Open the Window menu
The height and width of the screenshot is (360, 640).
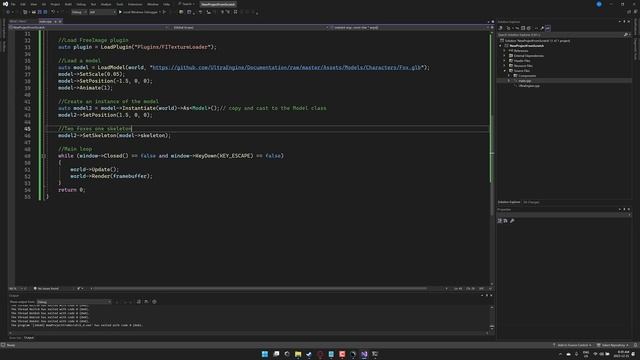point(153,4)
